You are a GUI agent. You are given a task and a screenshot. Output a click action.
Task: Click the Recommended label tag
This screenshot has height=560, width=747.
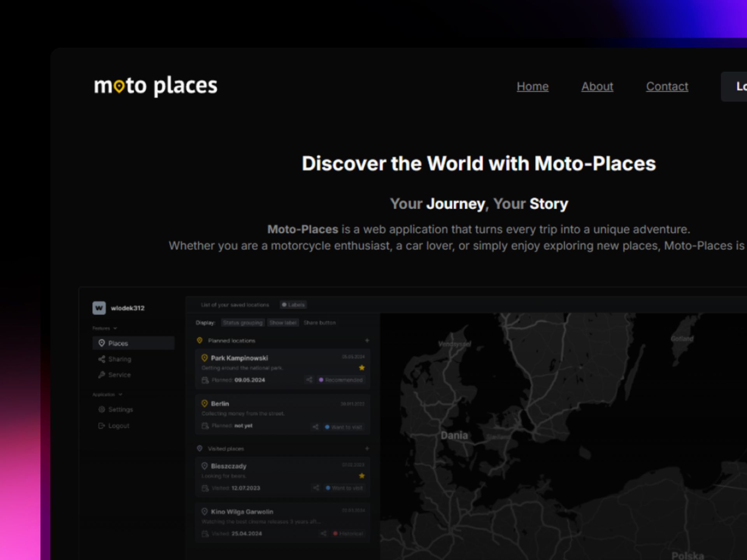point(341,380)
